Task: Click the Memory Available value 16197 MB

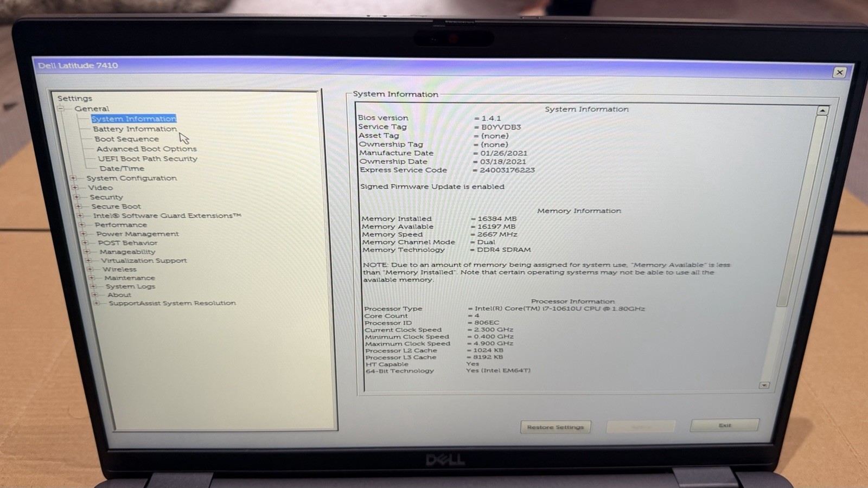Action: coord(496,227)
